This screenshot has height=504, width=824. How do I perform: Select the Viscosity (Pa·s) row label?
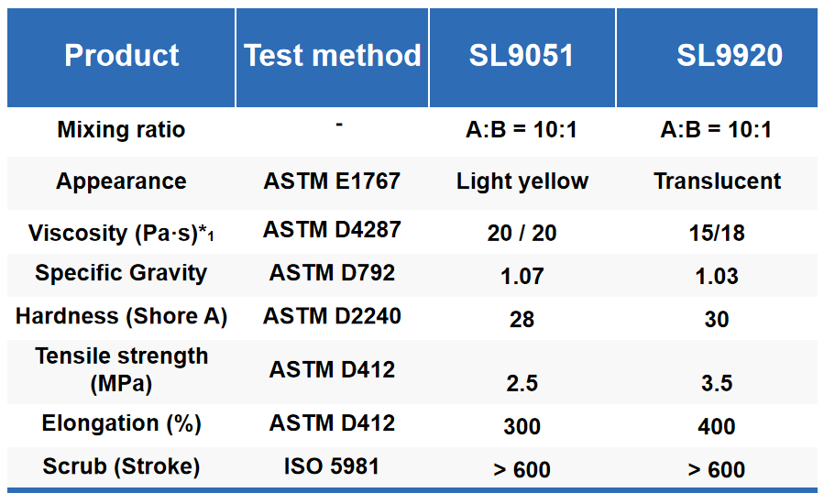tap(121, 233)
